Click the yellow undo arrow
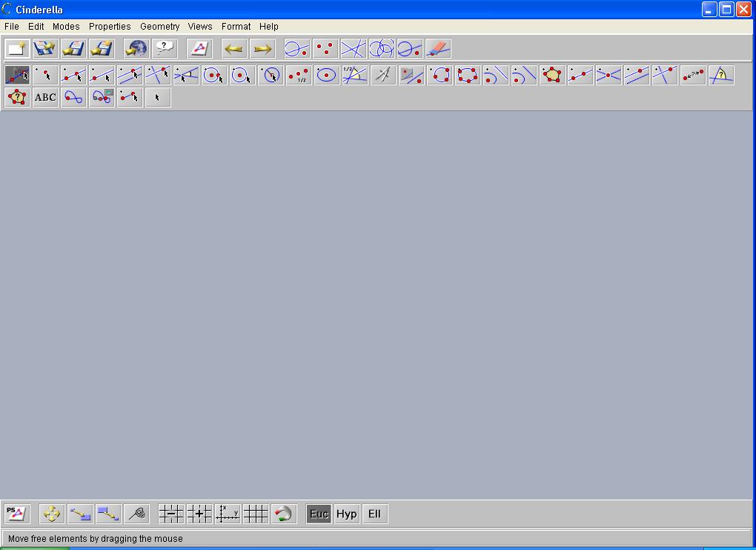This screenshot has height=550, width=756. [234, 49]
